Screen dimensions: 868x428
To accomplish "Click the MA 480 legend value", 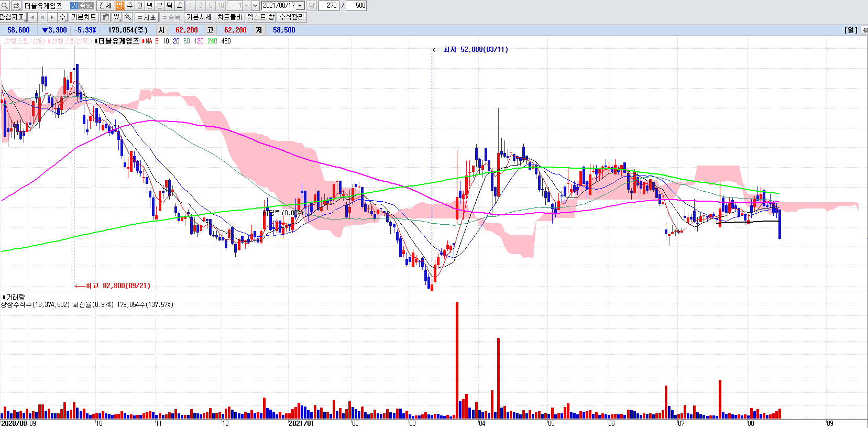I will tap(226, 41).
